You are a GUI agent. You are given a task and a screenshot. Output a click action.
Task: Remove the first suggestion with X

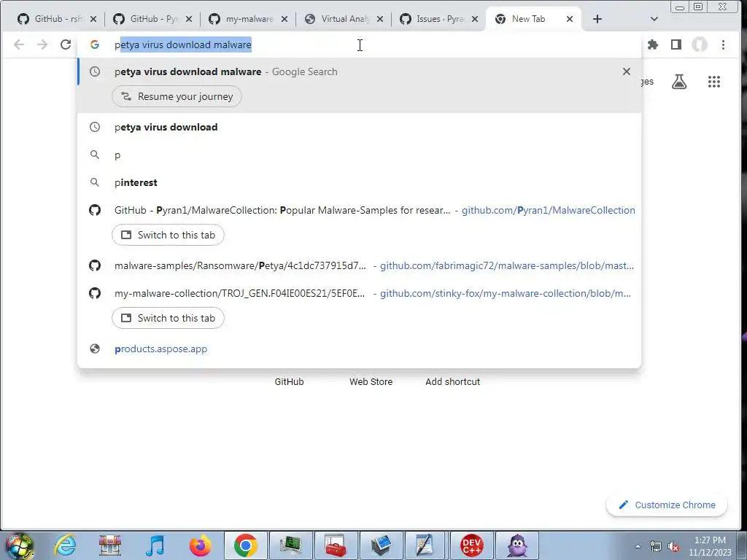tap(627, 71)
